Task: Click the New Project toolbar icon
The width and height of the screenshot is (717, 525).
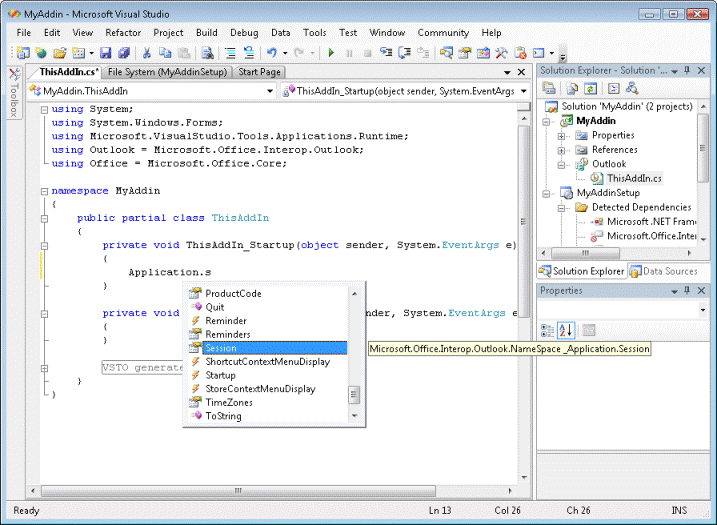Action: (x=23, y=53)
